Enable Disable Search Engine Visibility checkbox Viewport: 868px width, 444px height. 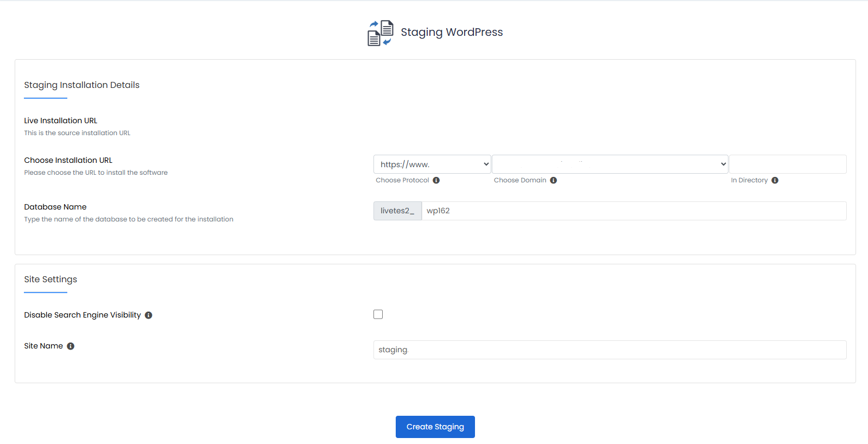click(x=378, y=314)
